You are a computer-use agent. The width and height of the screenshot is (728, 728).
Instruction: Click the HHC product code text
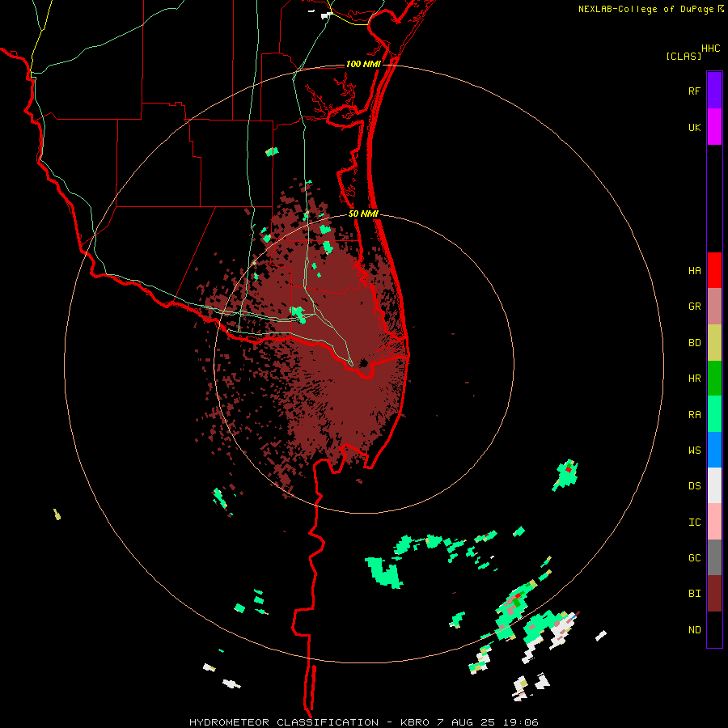[x=710, y=49]
